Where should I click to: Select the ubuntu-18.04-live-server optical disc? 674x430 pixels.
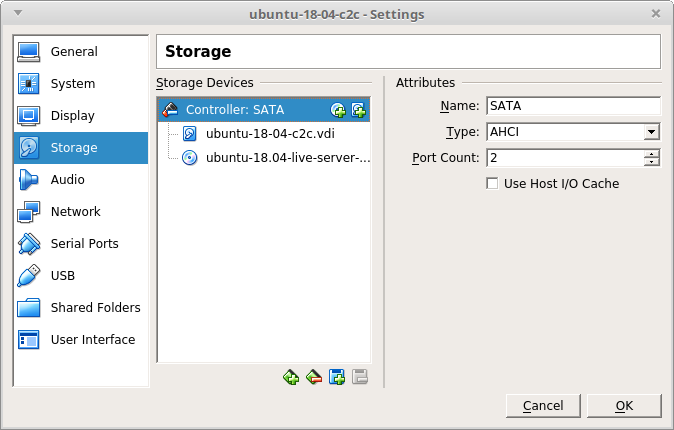tap(287, 157)
